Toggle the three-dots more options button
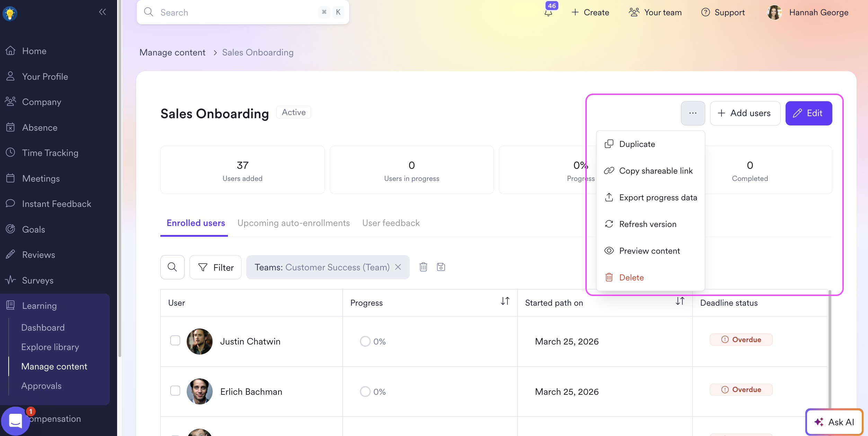The image size is (868, 436). click(x=693, y=113)
